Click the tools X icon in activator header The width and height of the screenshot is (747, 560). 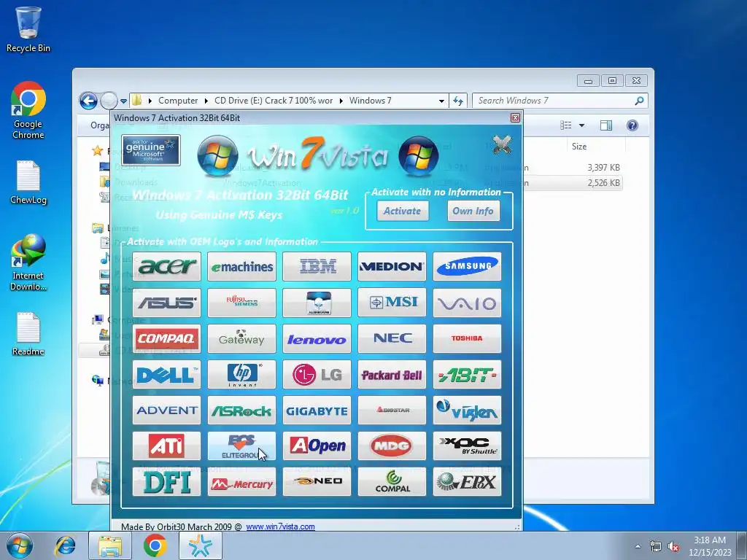[x=502, y=145]
